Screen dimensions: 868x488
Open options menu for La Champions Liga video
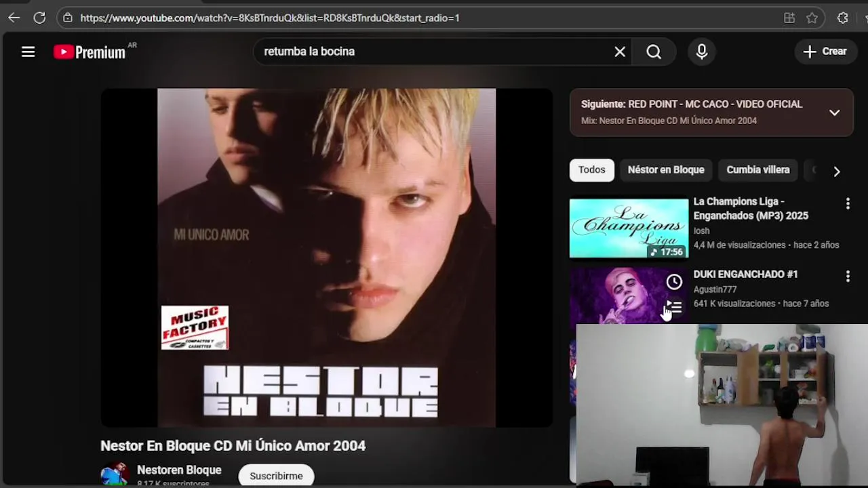point(848,203)
